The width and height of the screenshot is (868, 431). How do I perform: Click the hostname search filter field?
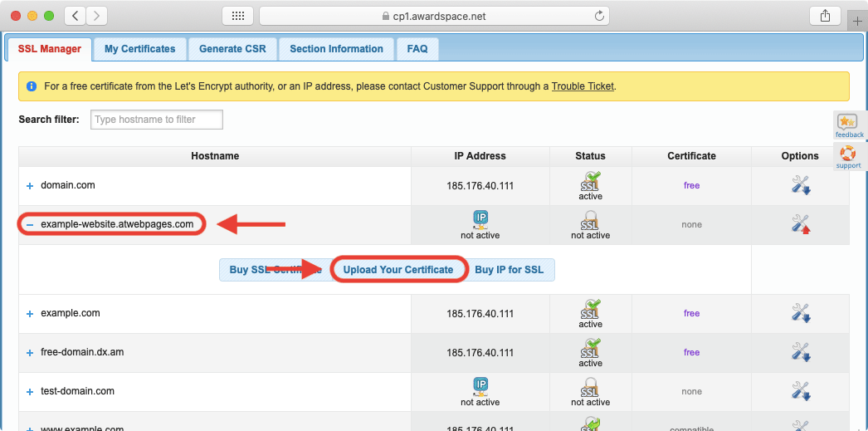coord(157,120)
